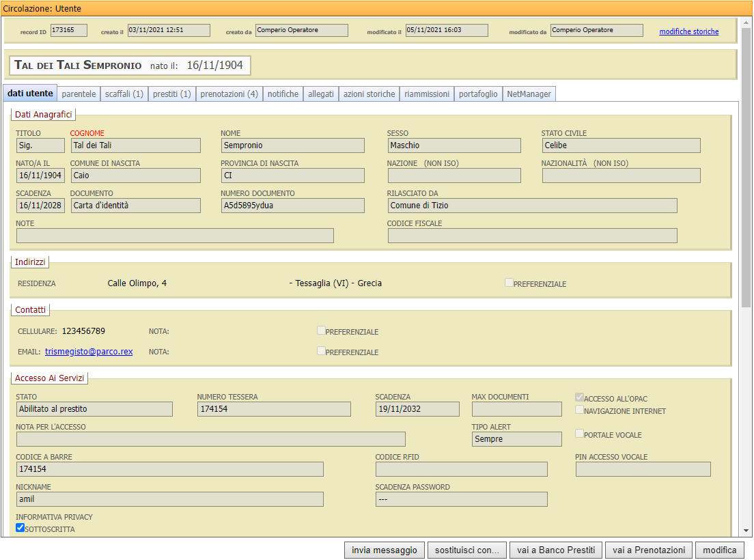Select the portafoglio tab
Viewport: 754px width, 560px height.
pyautogui.click(x=478, y=94)
